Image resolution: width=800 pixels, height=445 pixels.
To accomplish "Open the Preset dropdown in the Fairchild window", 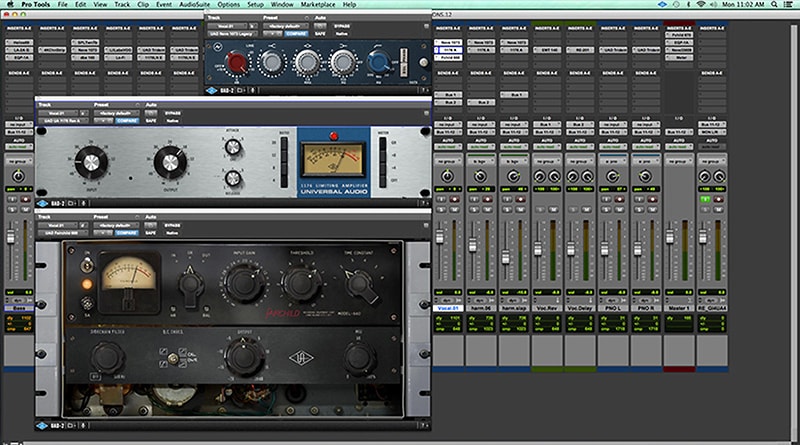I will coord(116,226).
